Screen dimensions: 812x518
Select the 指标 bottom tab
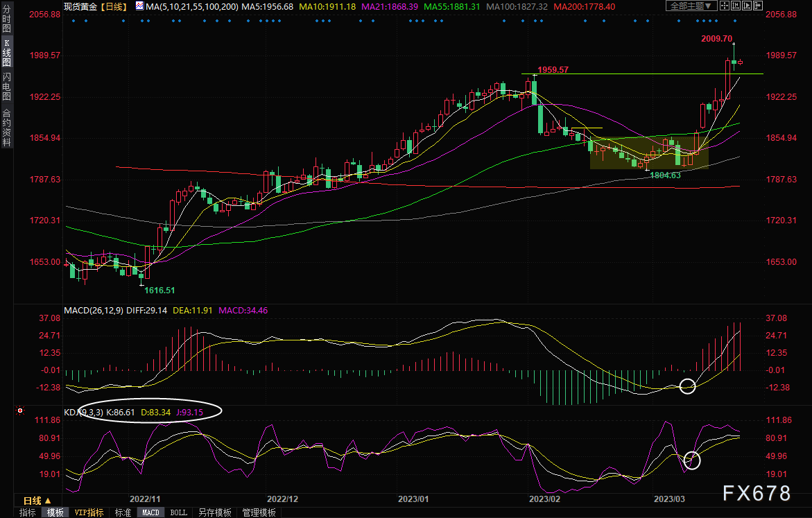pos(28,512)
